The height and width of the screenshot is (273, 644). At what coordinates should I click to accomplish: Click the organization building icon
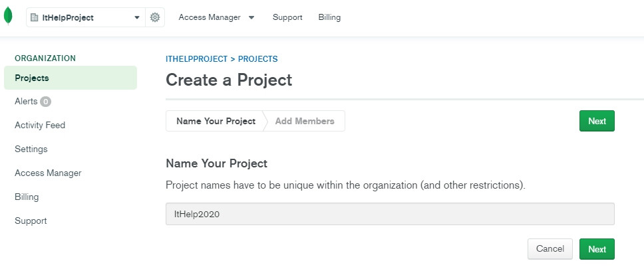[35, 18]
